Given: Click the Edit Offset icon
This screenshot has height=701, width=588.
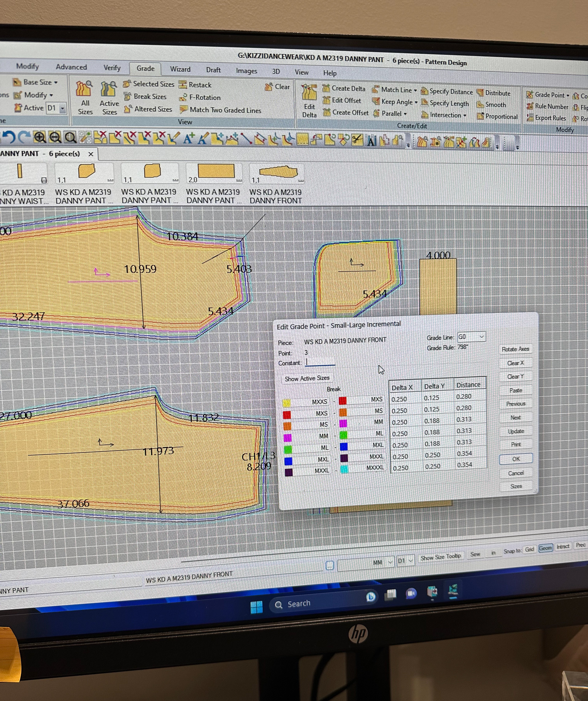Looking at the screenshot, I should pos(326,100).
